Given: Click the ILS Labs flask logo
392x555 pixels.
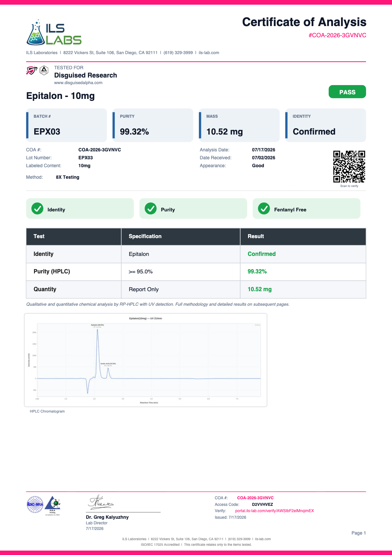Looking at the screenshot, I should pyautogui.click(x=54, y=33).
